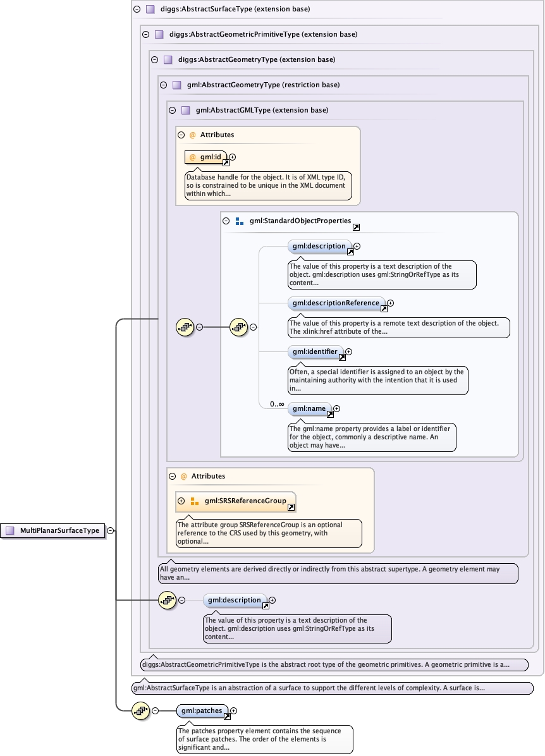Open the gml:descriptionReference element

335,303
